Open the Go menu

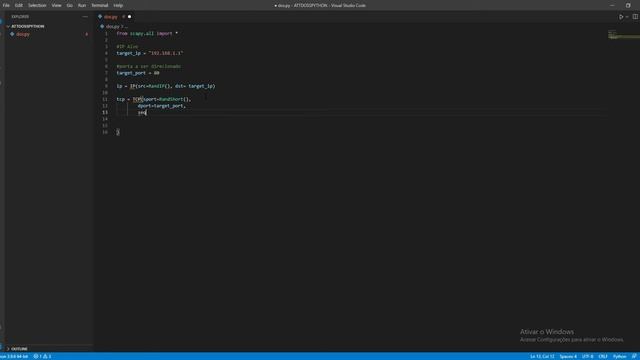click(x=70, y=5)
